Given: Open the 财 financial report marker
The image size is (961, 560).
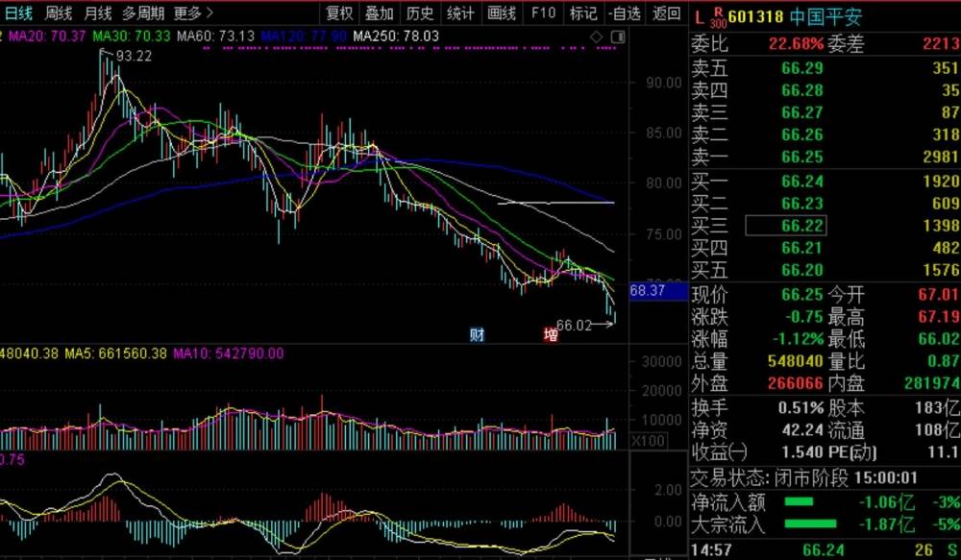Looking at the screenshot, I should [477, 334].
